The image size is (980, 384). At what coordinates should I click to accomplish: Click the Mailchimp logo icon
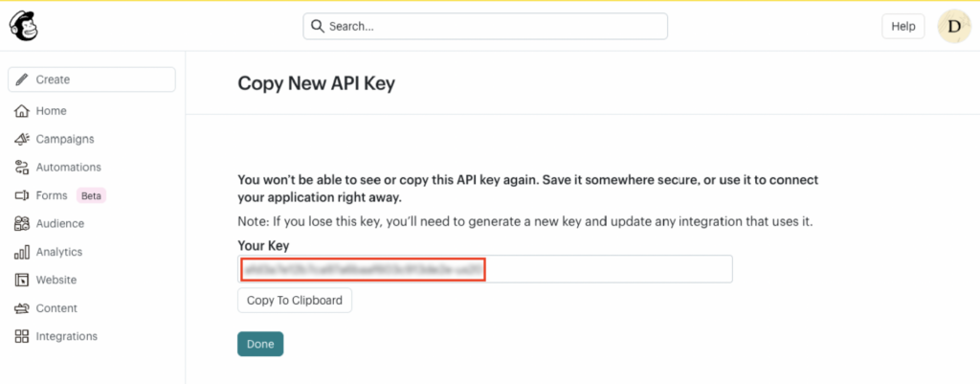click(x=22, y=26)
